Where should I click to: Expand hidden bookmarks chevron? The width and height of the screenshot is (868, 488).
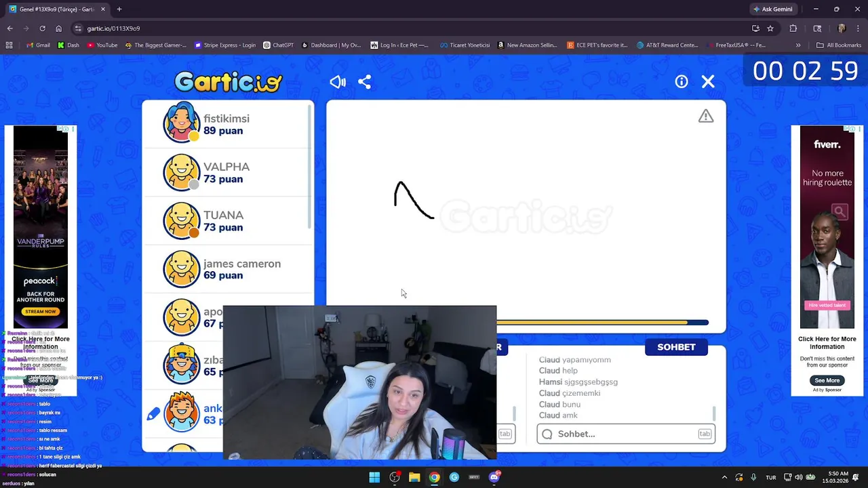tap(798, 45)
